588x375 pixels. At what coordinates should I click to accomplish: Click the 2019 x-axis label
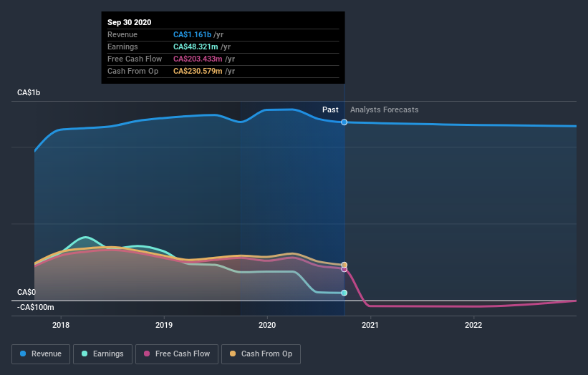point(164,325)
